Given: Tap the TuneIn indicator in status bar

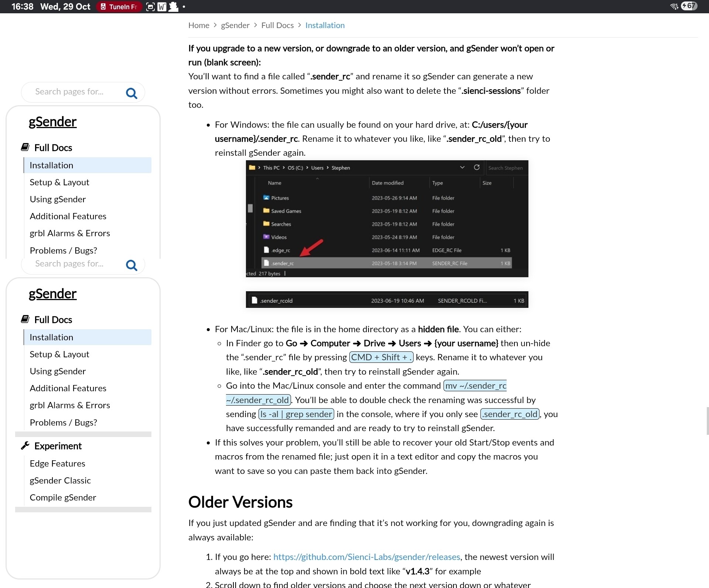Looking at the screenshot, I should click(x=119, y=7).
